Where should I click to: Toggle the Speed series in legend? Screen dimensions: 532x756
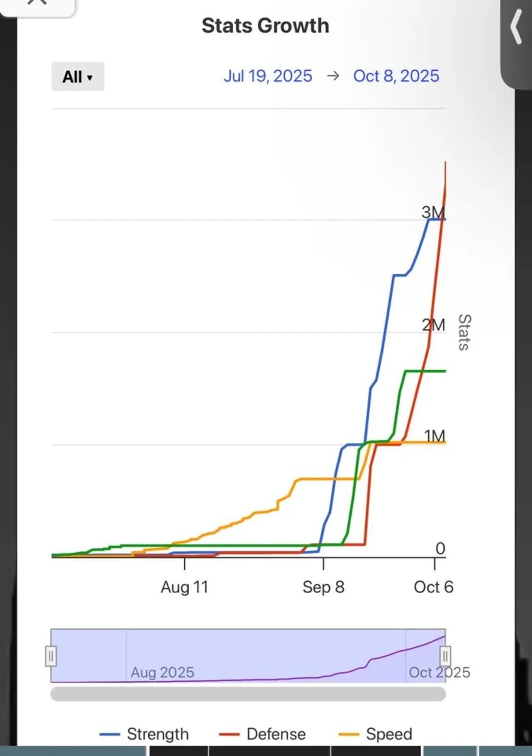point(375,734)
